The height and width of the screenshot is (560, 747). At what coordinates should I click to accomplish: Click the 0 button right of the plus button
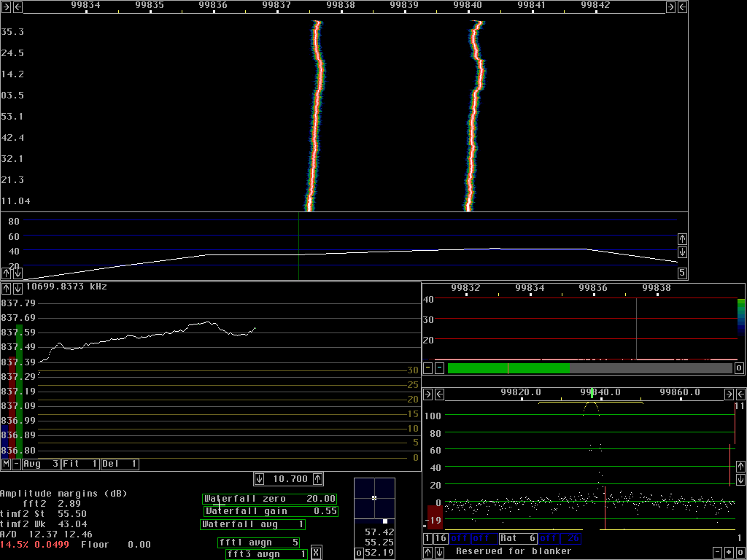(x=741, y=553)
